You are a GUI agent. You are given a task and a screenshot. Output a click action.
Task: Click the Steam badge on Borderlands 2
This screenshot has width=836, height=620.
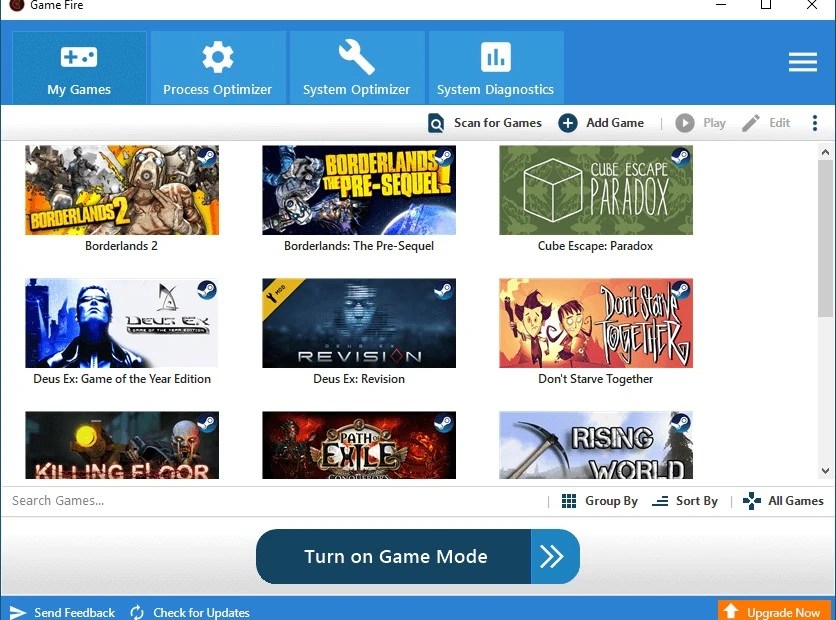(x=207, y=157)
